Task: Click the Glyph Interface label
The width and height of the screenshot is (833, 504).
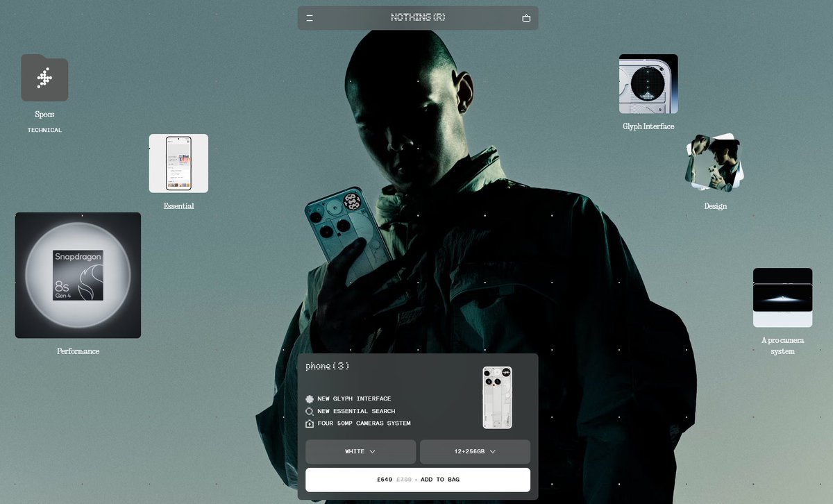Action: (x=648, y=126)
